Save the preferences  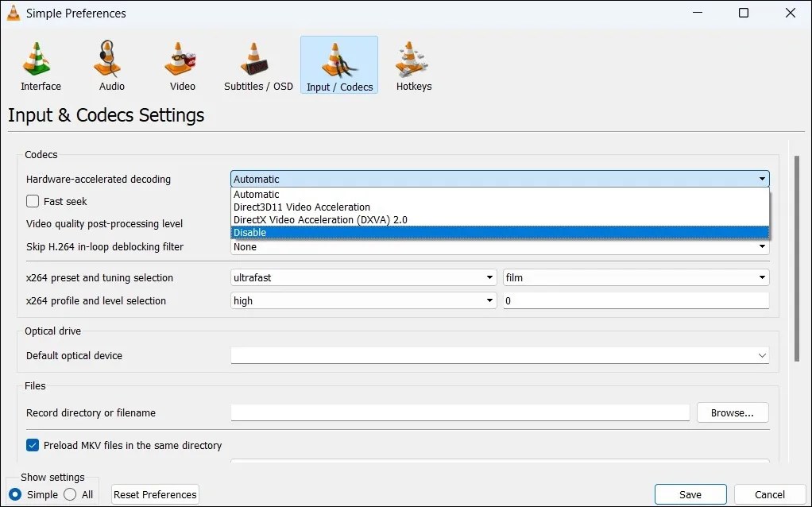click(690, 494)
